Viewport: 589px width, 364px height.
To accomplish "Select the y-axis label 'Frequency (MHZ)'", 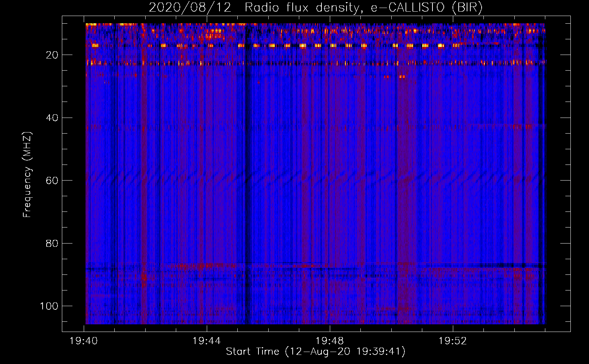I will 27,175.
